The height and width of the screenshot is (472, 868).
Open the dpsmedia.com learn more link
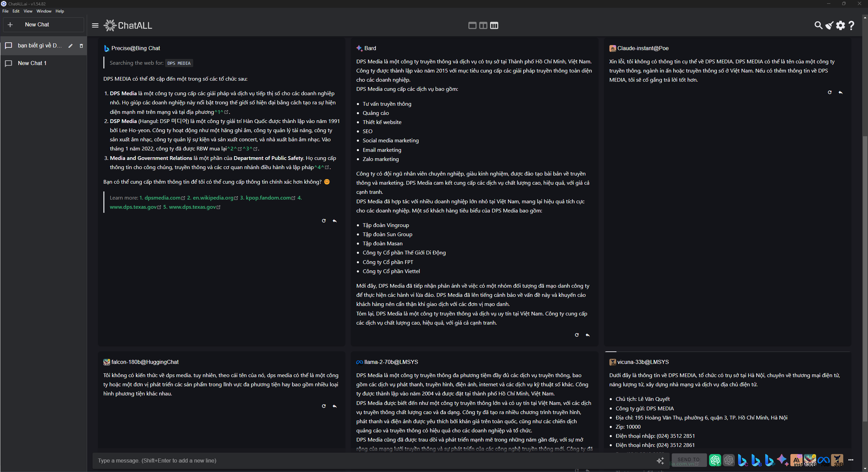162,198
